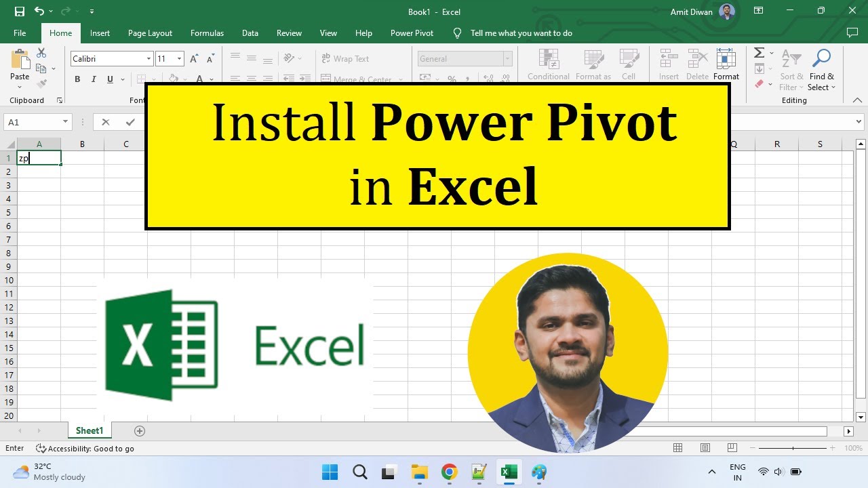Viewport: 868px width, 488px height.
Task: Open the File tab
Action: pos(20,33)
